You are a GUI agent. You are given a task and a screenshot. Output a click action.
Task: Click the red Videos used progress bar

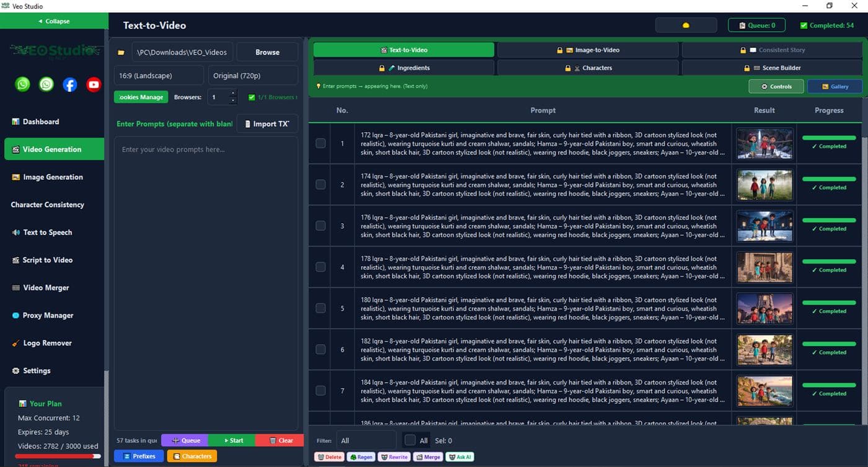point(58,456)
